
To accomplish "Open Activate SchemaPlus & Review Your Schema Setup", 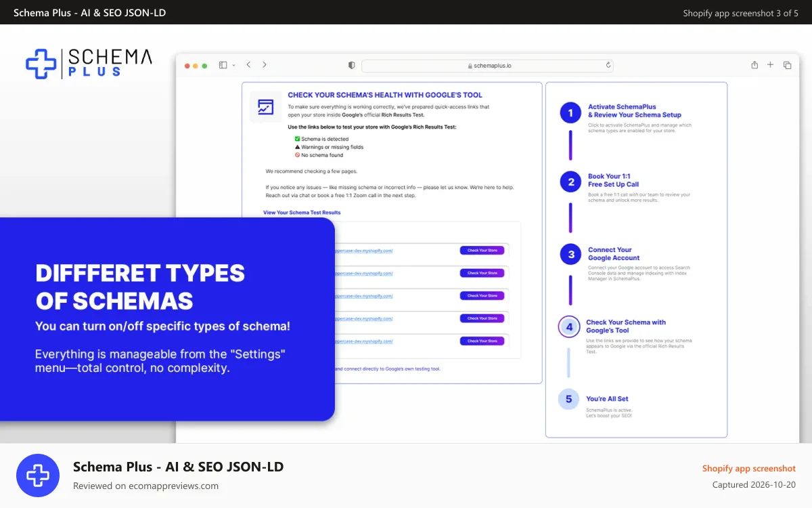I will (x=635, y=110).
